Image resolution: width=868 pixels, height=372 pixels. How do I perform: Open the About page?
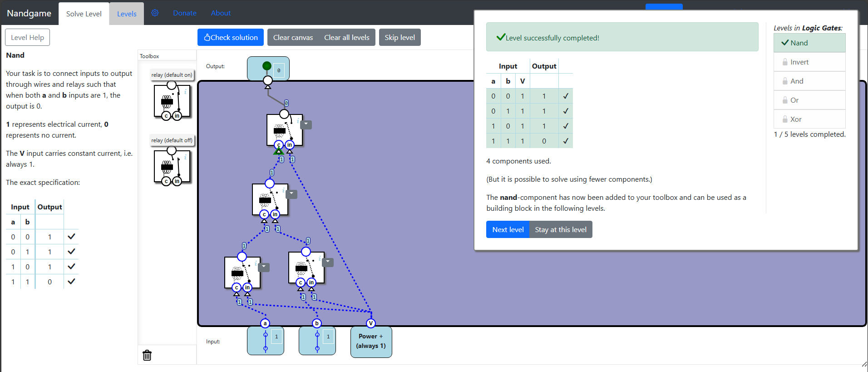pos(221,13)
